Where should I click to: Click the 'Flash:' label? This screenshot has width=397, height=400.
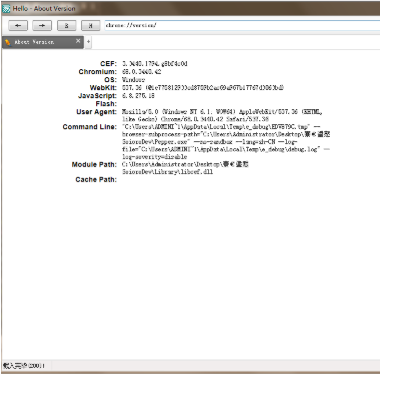click(106, 104)
